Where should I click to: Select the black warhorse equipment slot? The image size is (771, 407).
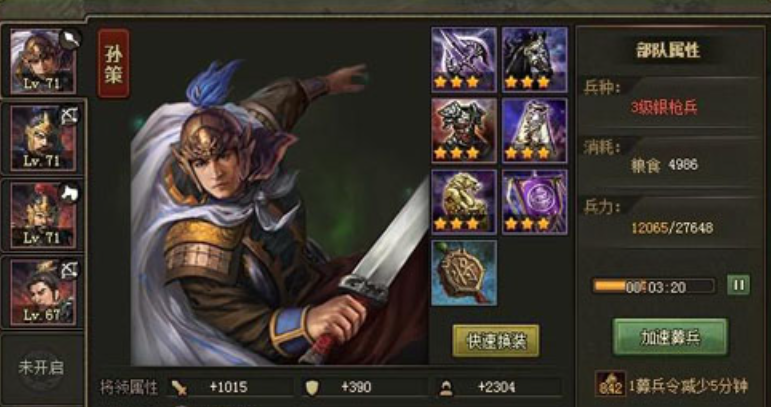coord(534,59)
